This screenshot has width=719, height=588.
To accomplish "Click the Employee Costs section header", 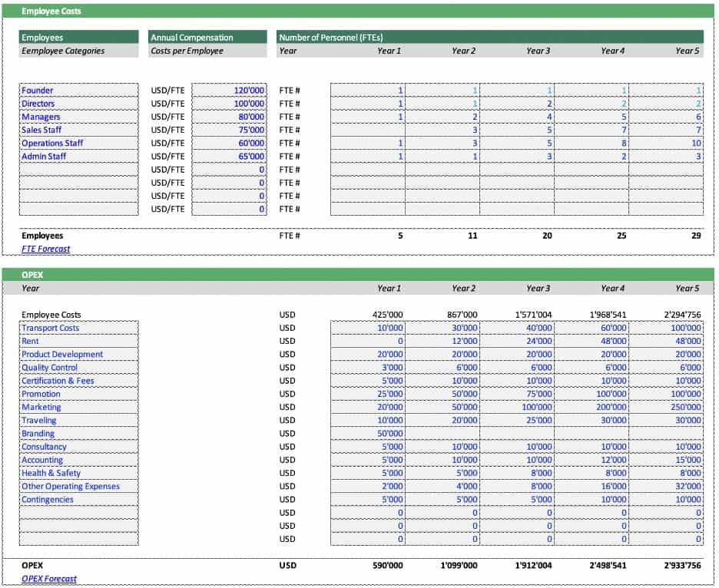I will coord(358,11).
